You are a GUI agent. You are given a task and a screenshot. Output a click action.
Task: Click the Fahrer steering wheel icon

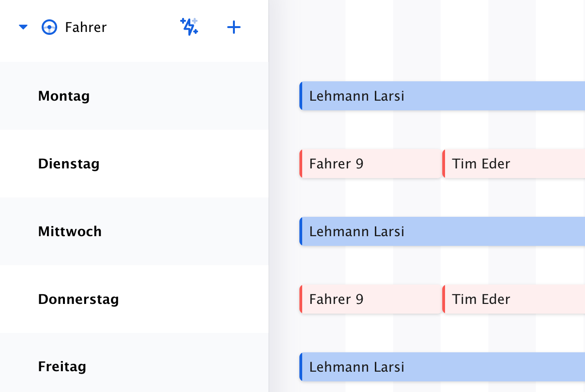[x=49, y=28]
